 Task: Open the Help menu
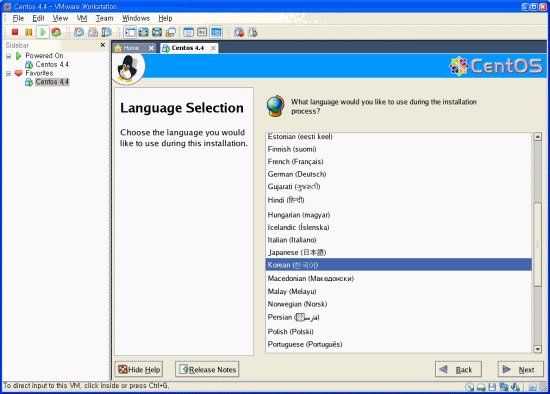(x=165, y=18)
